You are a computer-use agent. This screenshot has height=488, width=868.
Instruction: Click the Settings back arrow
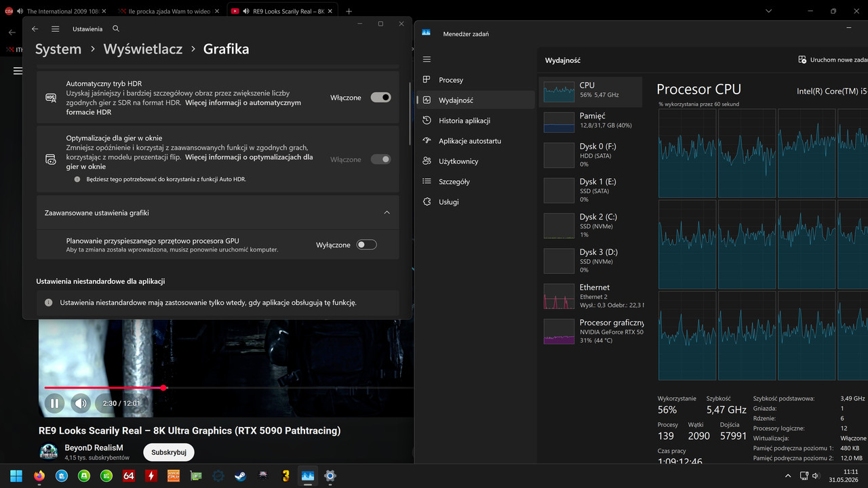click(x=35, y=29)
